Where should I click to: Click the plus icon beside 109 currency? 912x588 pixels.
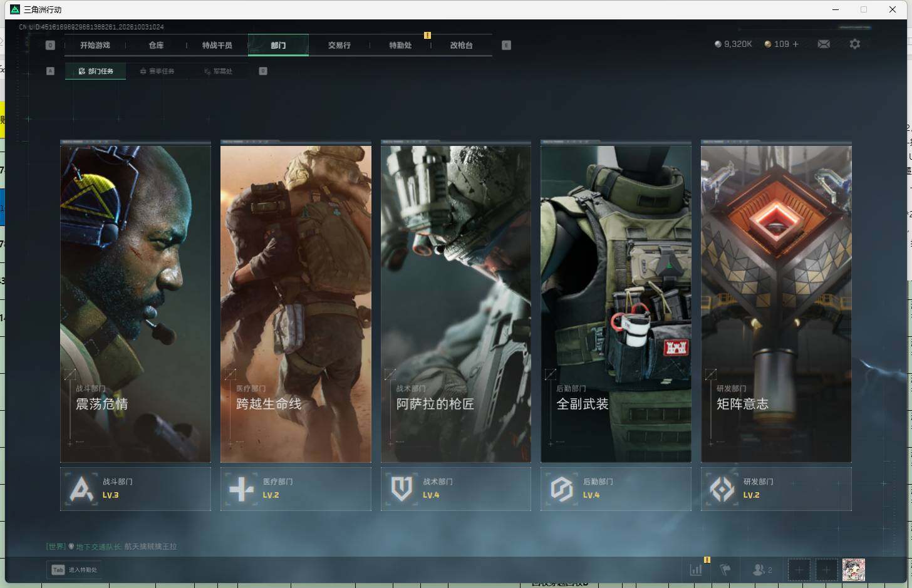click(x=795, y=44)
